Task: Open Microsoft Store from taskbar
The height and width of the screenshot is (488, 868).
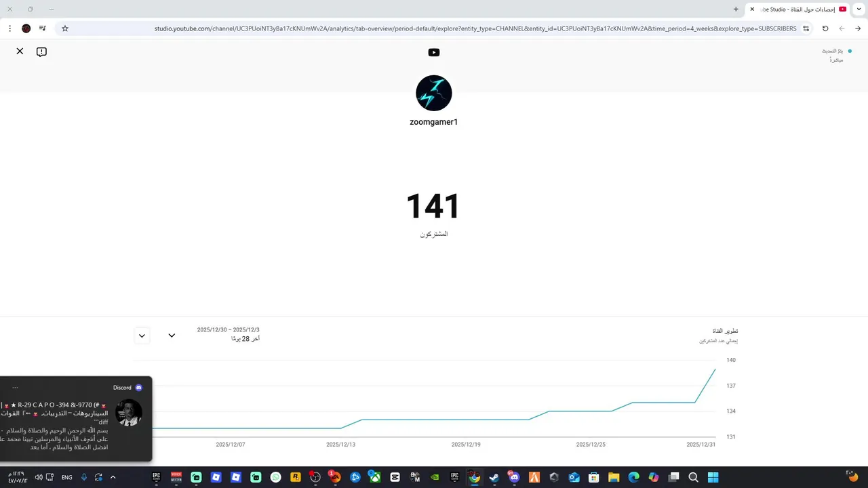Action: 593,477
